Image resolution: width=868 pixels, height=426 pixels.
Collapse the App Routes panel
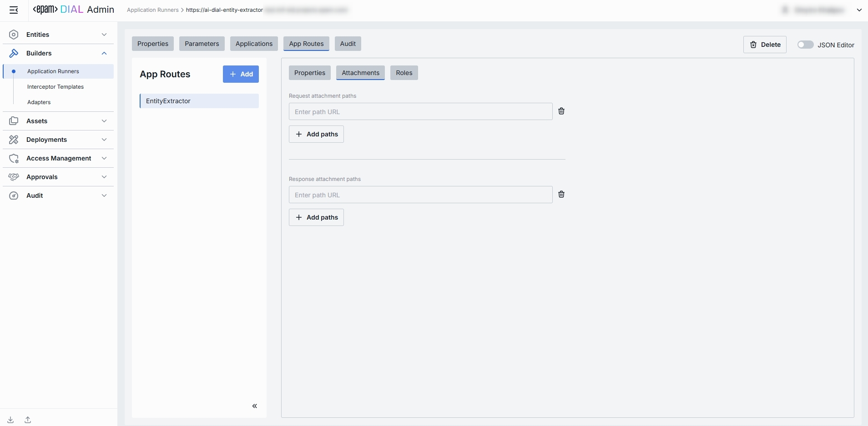click(254, 406)
